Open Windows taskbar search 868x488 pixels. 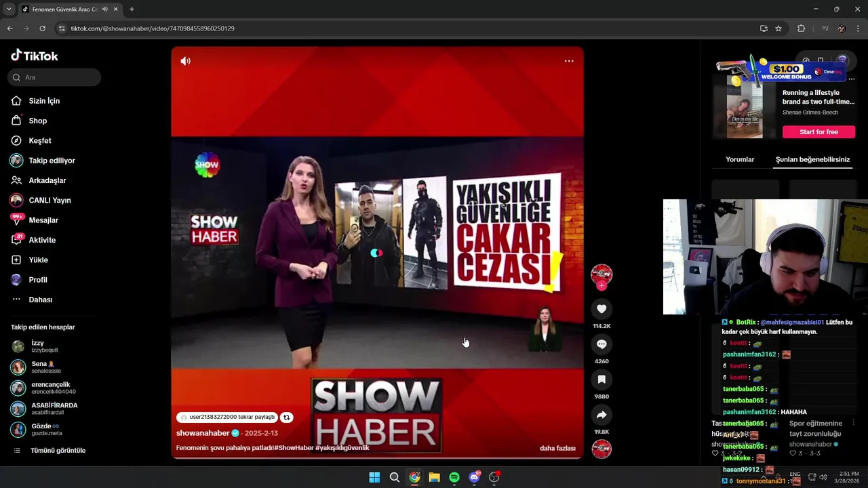click(394, 478)
